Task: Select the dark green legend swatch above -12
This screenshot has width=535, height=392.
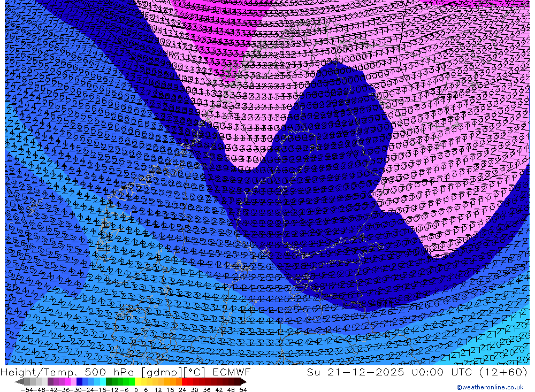Action: (109, 381)
